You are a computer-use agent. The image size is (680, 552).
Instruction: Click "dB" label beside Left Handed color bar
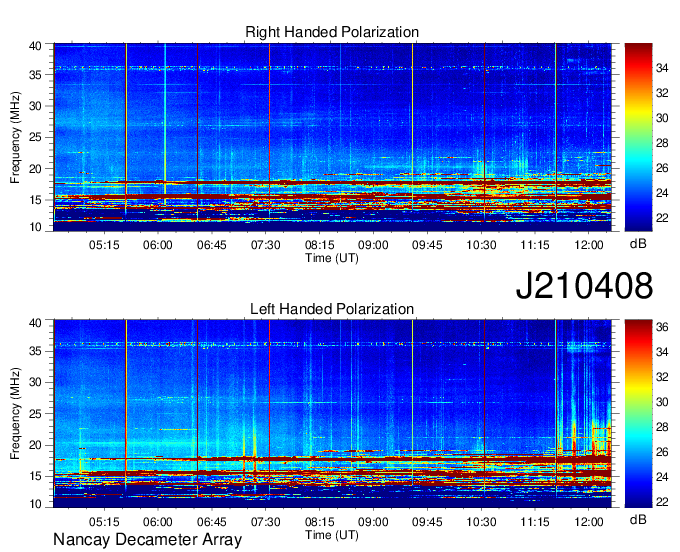click(x=638, y=520)
